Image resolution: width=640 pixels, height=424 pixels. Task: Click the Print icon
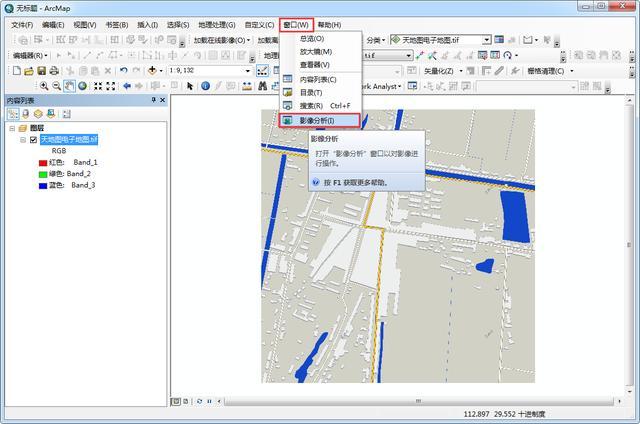pos(54,71)
